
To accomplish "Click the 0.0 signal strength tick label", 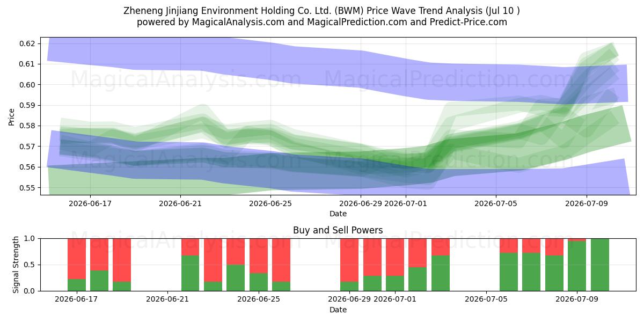I will tap(30, 291).
